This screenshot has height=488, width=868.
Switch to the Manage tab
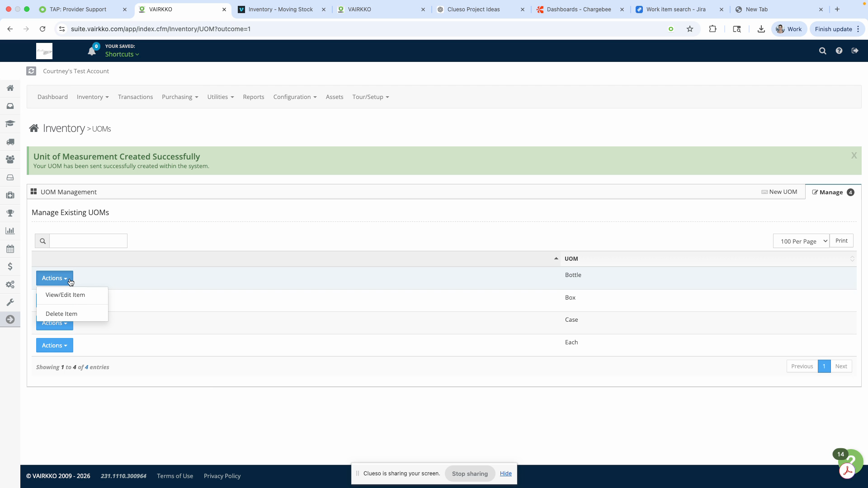(x=833, y=192)
